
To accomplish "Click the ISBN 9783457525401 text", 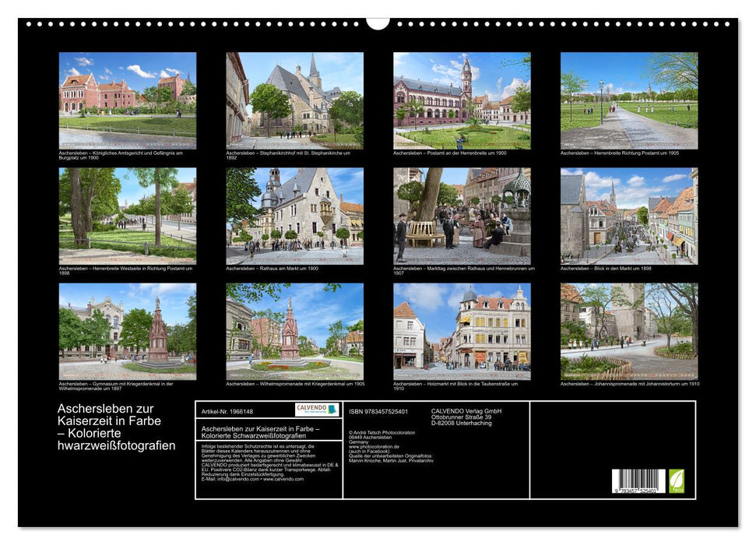I will 378,411.
